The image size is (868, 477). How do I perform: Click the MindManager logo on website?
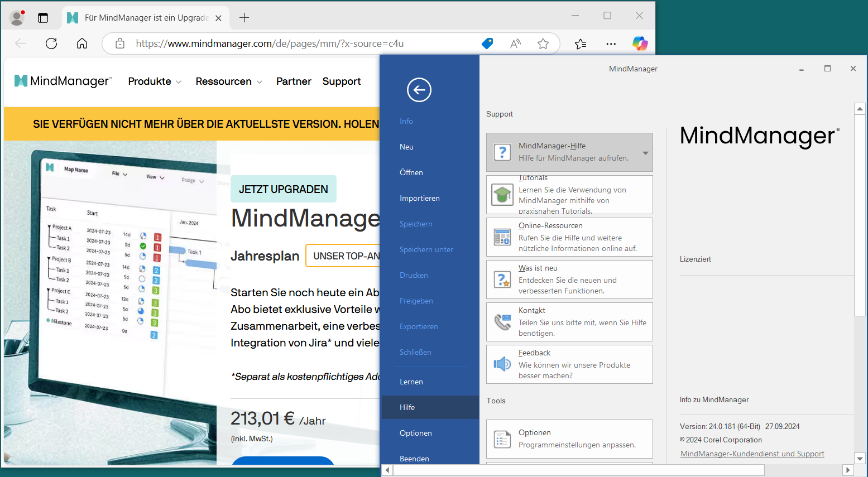(x=63, y=81)
